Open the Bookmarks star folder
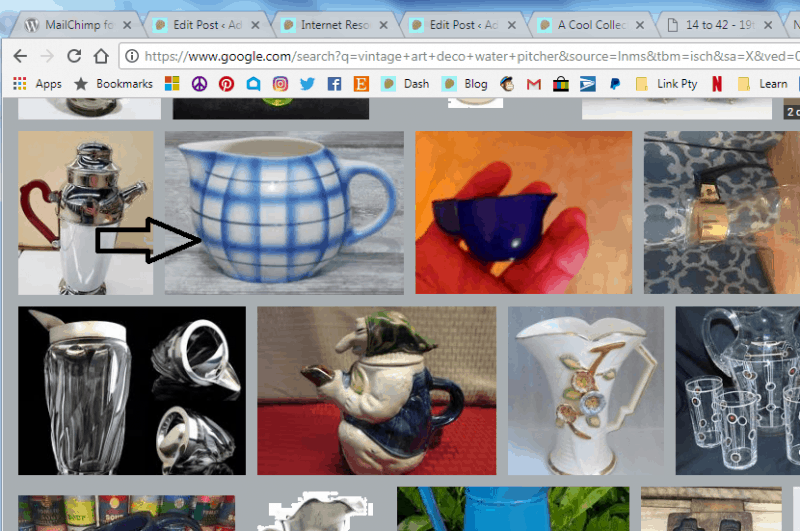 pos(113,84)
